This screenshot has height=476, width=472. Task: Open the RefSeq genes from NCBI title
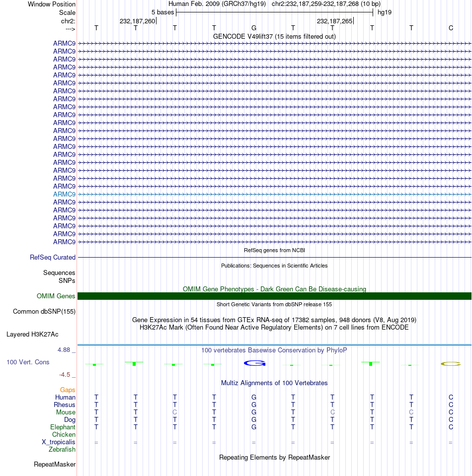(274, 250)
